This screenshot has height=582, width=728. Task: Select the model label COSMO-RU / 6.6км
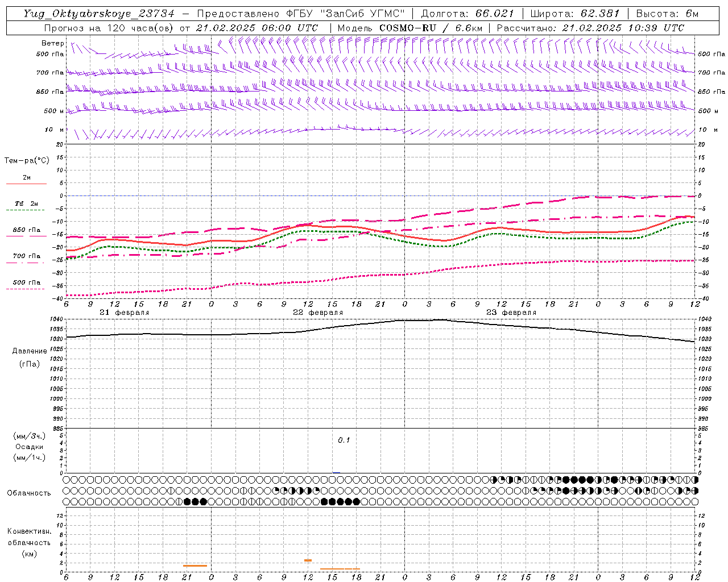coord(431,28)
